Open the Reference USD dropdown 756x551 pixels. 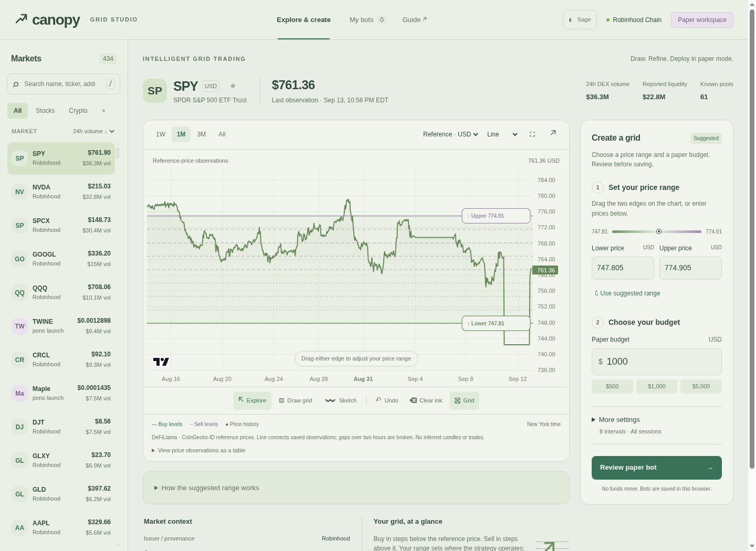pyautogui.click(x=450, y=134)
